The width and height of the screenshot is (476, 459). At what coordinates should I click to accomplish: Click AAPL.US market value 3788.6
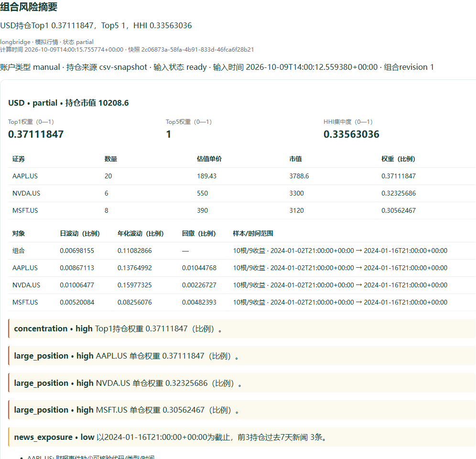click(299, 176)
